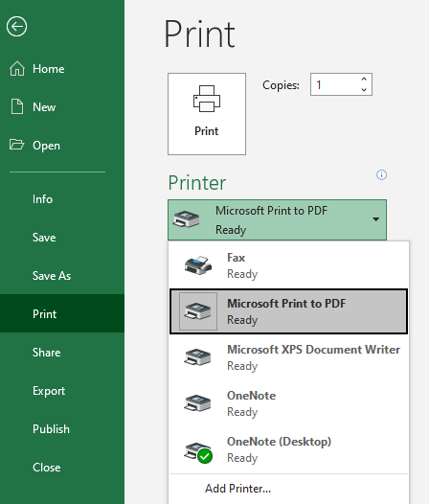The image size is (429, 504).
Task: Click Add Printer... link
Action: (238, 489)
